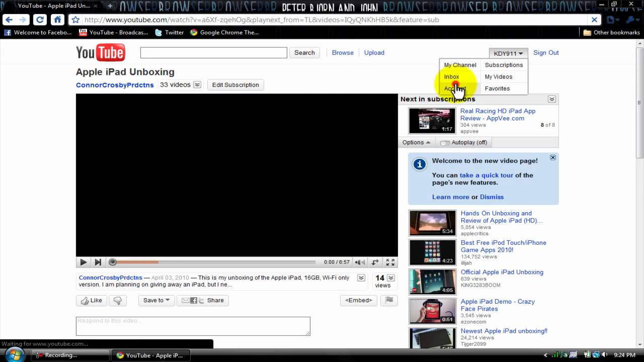Enter fullscreen video mode
The height and width of the screenshot is (362, 644).
(390, 262)
